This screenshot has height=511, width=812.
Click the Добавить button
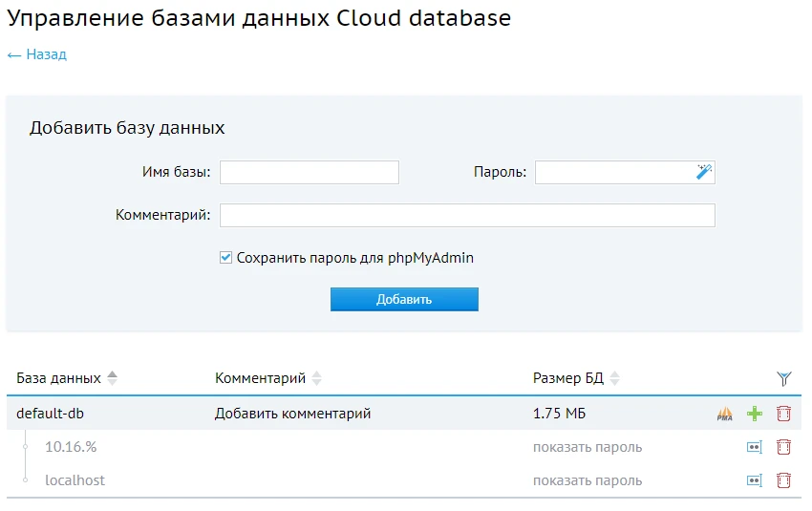point(404,299)
